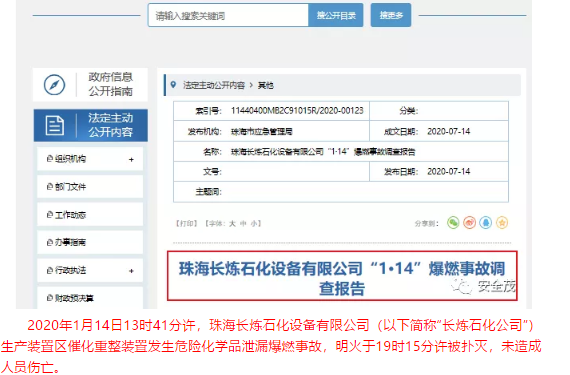
Task: Set font size to 小
Action: (253, 223)
